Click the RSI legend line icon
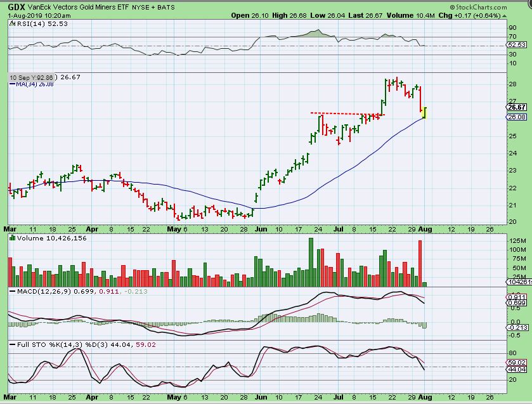The width and height of the screenshot is (532, 404). coord(12,23)
